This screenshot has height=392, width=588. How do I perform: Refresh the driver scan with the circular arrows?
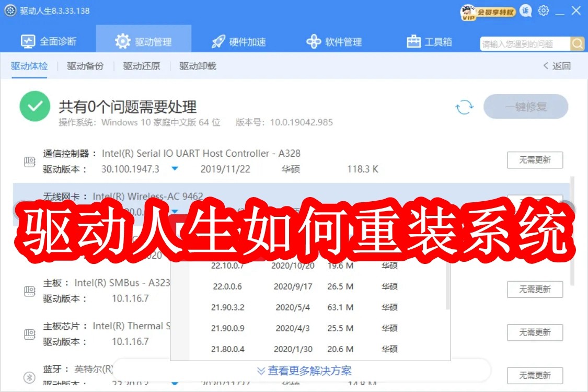pyautogui.click(x=464, y=107)
